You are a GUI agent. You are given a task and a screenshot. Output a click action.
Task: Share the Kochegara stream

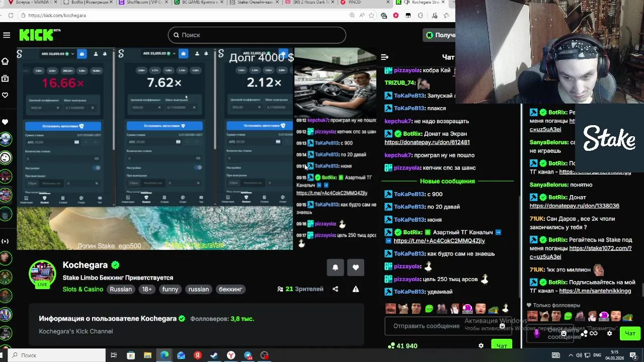coord(335,289)
